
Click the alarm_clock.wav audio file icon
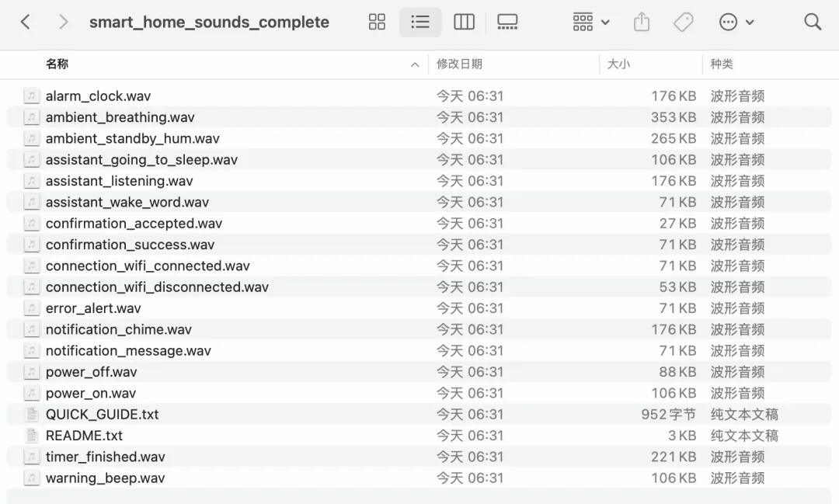pos(31,96)
